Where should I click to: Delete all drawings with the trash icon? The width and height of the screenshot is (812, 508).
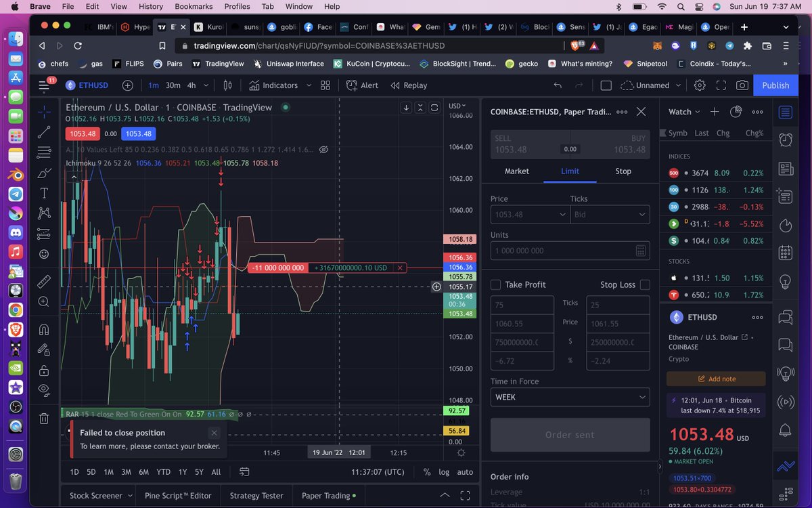(44, 419)
